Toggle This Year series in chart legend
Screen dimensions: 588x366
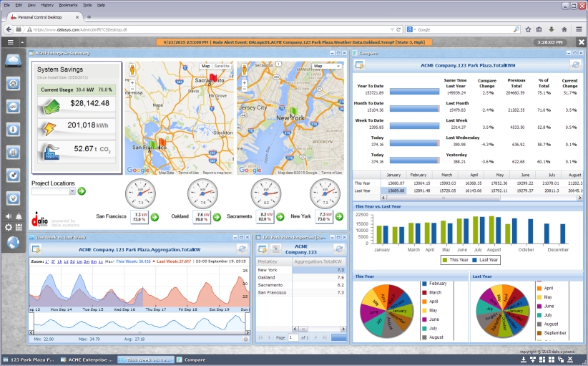(x=455, y=260)
